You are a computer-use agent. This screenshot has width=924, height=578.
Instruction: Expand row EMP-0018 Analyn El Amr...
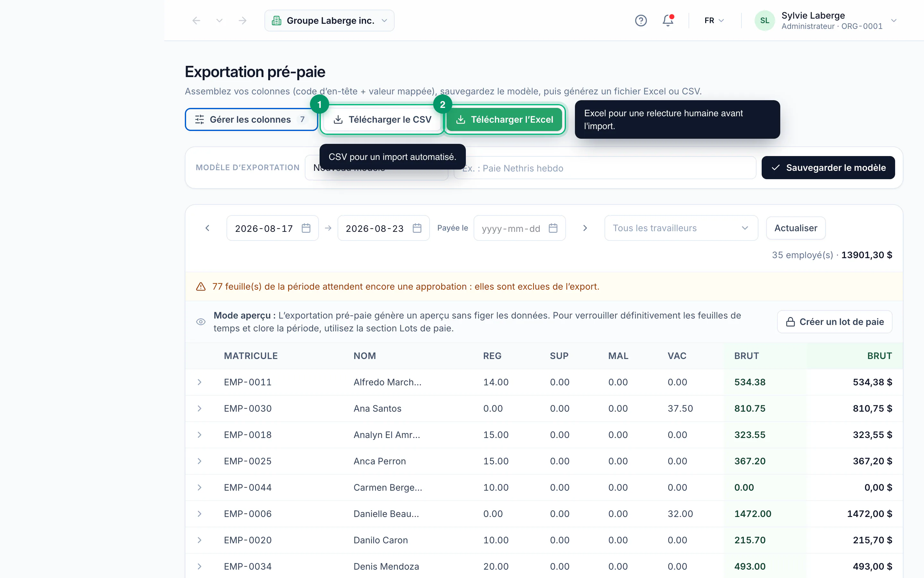coord(199,435)
